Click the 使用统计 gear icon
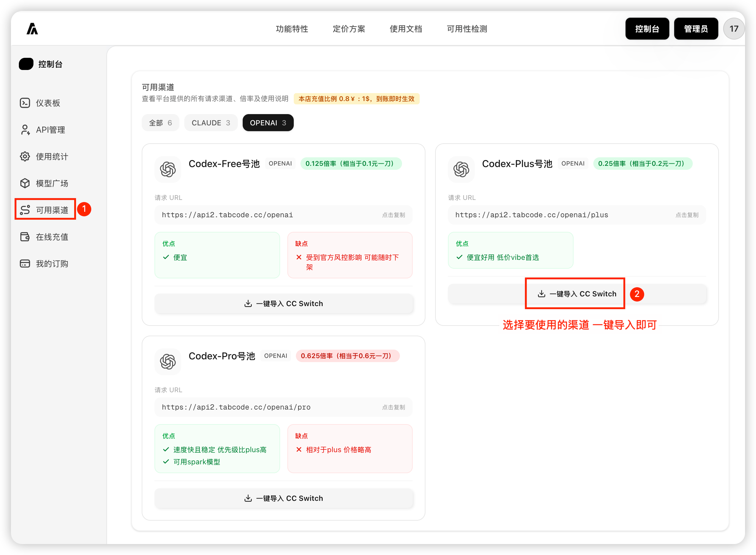 click(x=25, y=157)
